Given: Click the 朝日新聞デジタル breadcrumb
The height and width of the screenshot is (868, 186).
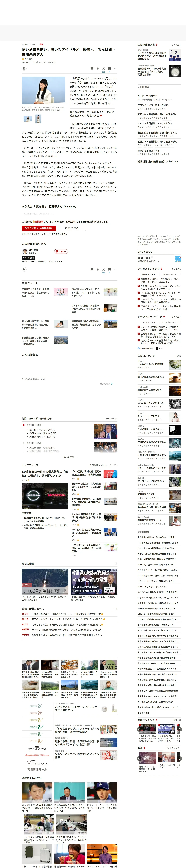Looking at the screenshot, I should [x=29, y=44].
